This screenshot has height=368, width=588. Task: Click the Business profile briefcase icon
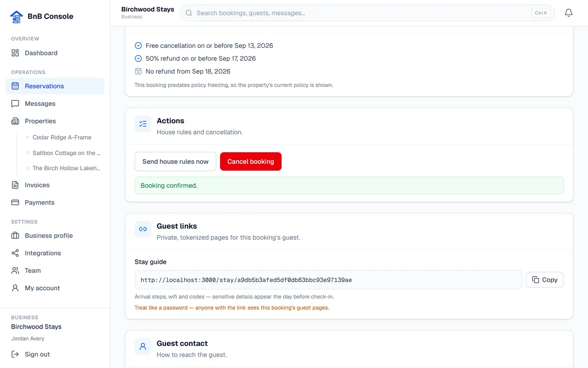click(15, 236)
